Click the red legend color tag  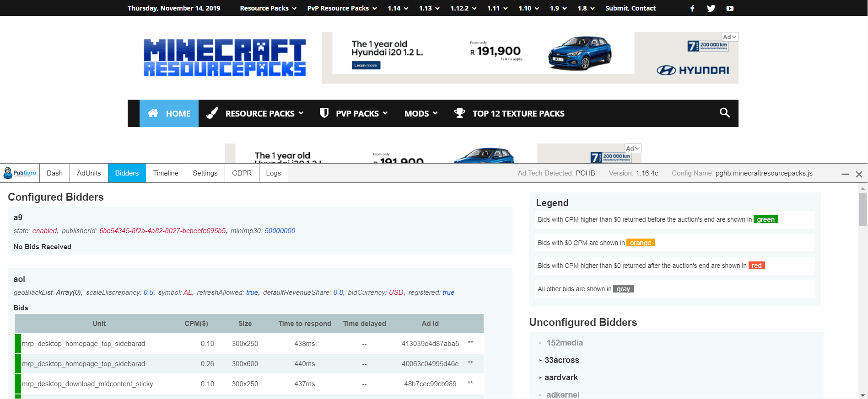click(x=756, y=266)
